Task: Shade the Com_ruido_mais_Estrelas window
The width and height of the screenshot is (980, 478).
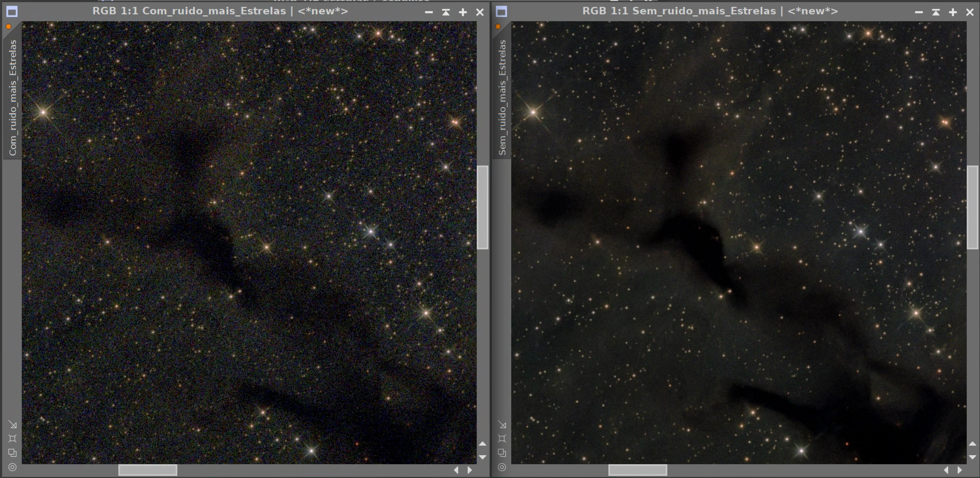Action: coord(446,12)
